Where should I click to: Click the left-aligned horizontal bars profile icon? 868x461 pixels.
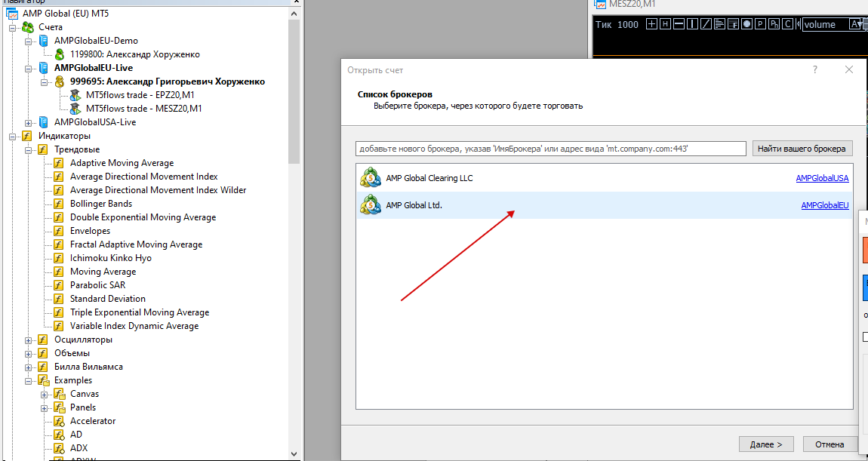pos(719,24)
